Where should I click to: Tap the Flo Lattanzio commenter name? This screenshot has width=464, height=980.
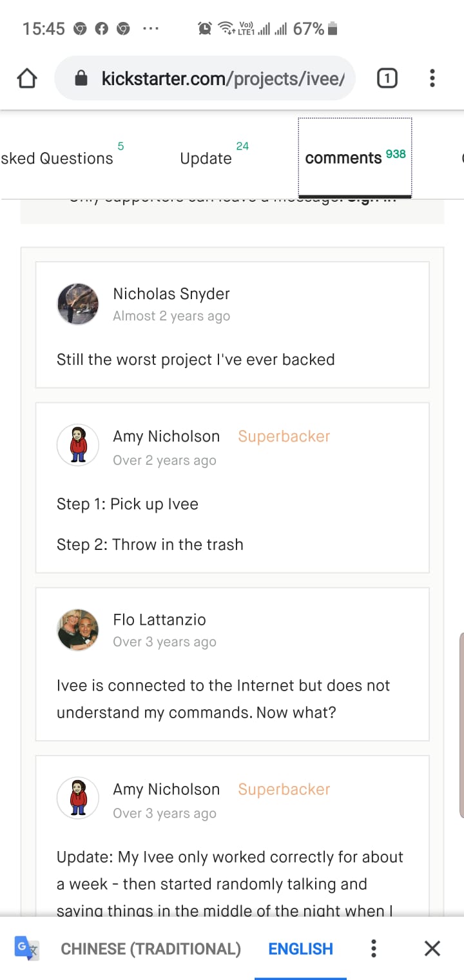159,620
